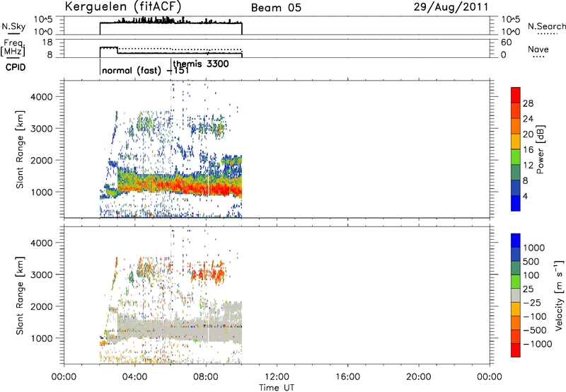This screenshot has width=566, height=392.
Task: Click the 'N.Sky' legend label
Action: tap(13, 26)
